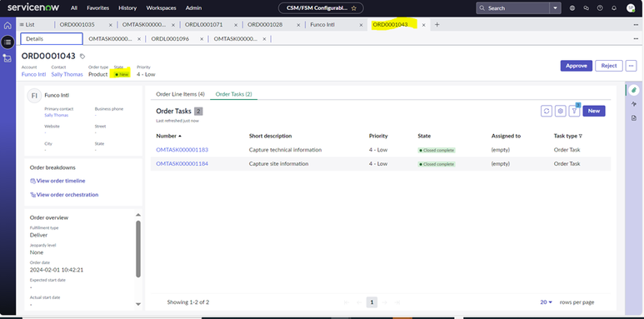Create a New order task
Screen dimensions: 644x319
[x=594, y=111]
